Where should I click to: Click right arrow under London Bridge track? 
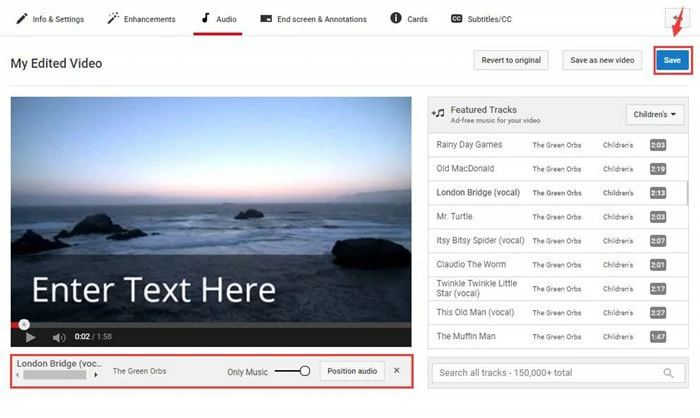pos(96,375)
